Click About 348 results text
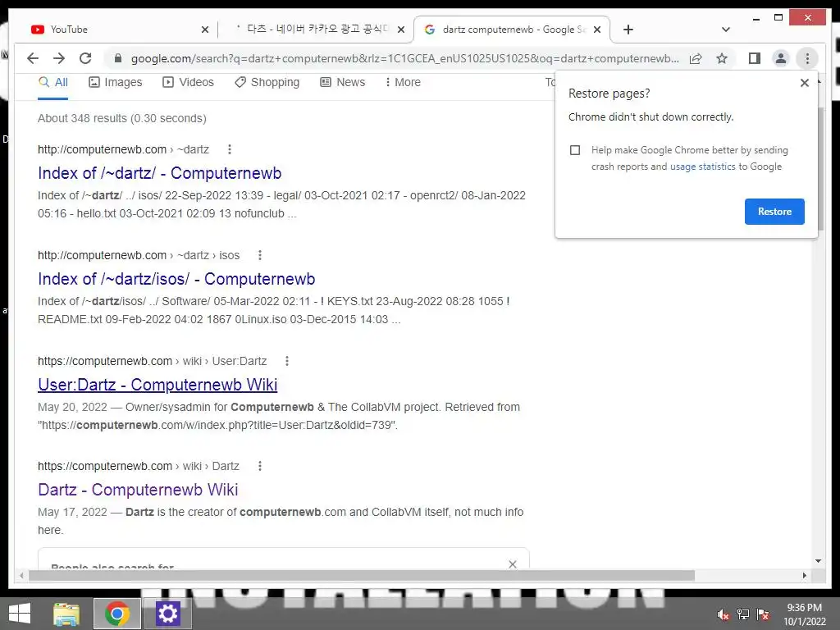This screenshot has height=630, width=840. click(x=122, y=118)
